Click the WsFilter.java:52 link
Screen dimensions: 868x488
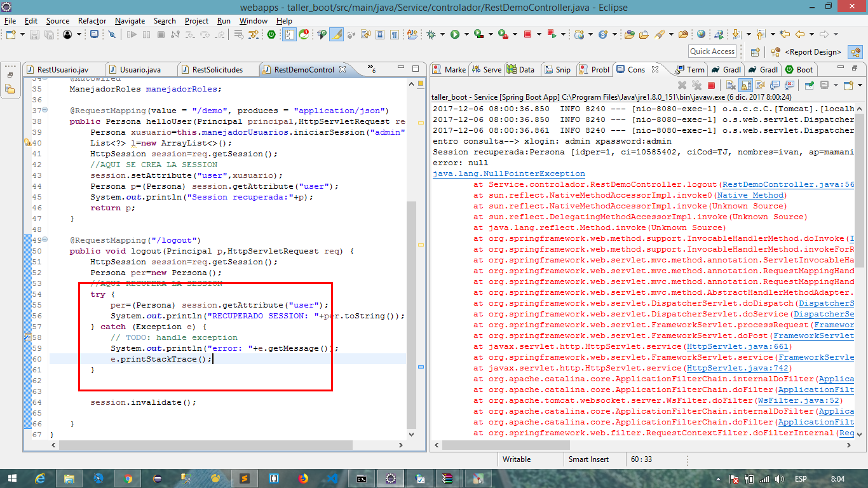799,401
